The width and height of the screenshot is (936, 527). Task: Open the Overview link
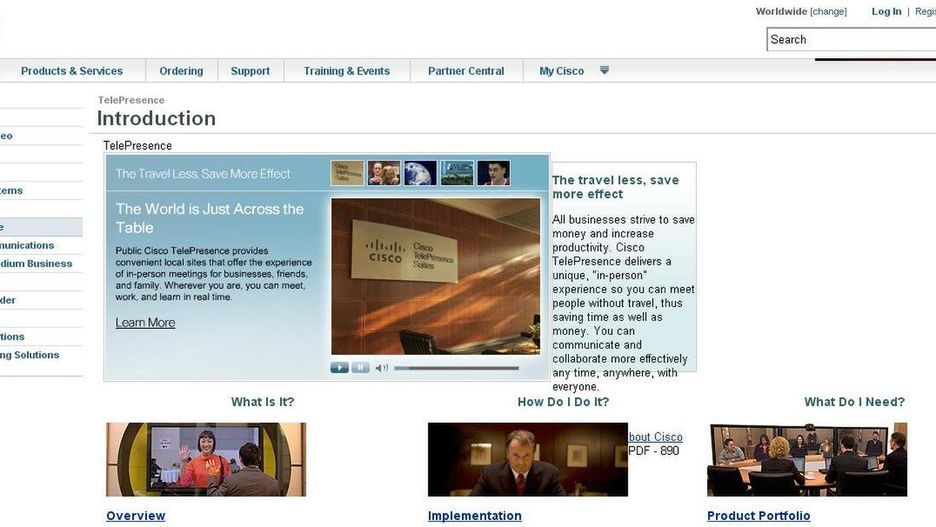136,516
